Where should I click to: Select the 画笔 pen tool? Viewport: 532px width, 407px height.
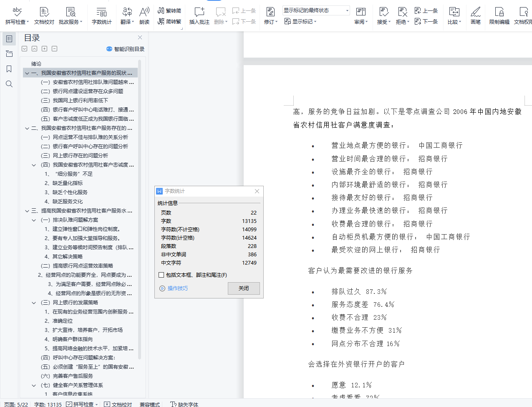[x=476, y=16]
